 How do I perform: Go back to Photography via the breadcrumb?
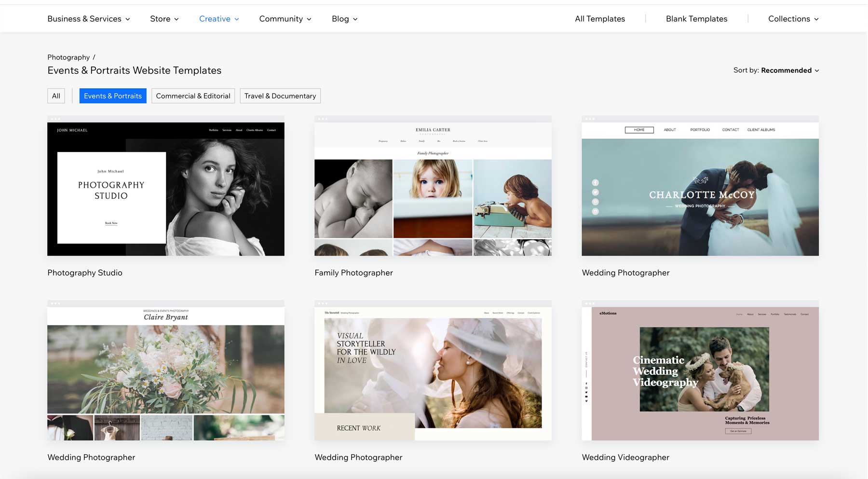point(68,57)
